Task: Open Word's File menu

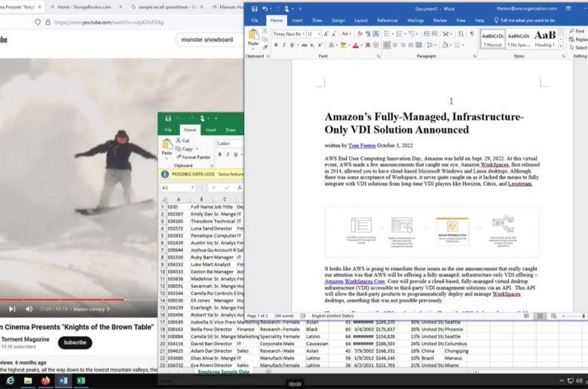Action: click(x=255, y=20)
